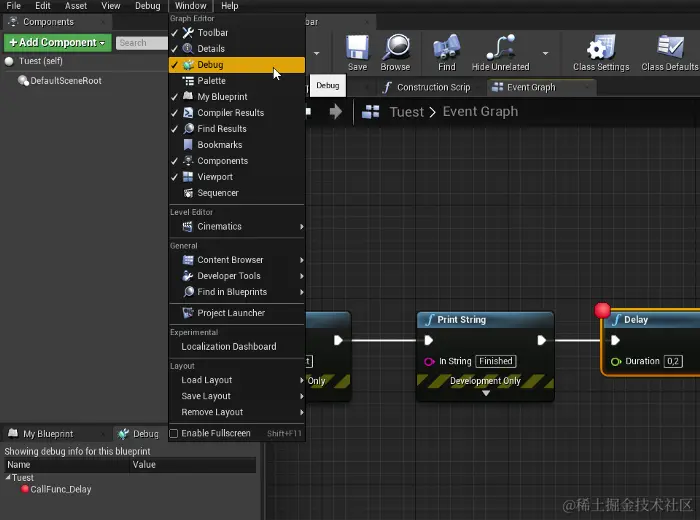700x520 pixels.
Task: Click the Delay Duration green pin
Action: click(616, 362)
